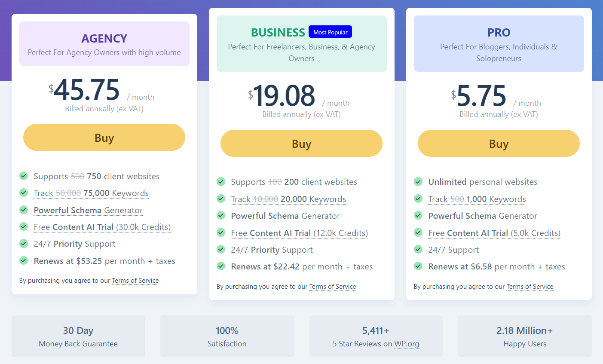Click the Most Popular badge
The width and height of the screenshot is (603, 364).
pyautogui.click(x=330, y=32)
